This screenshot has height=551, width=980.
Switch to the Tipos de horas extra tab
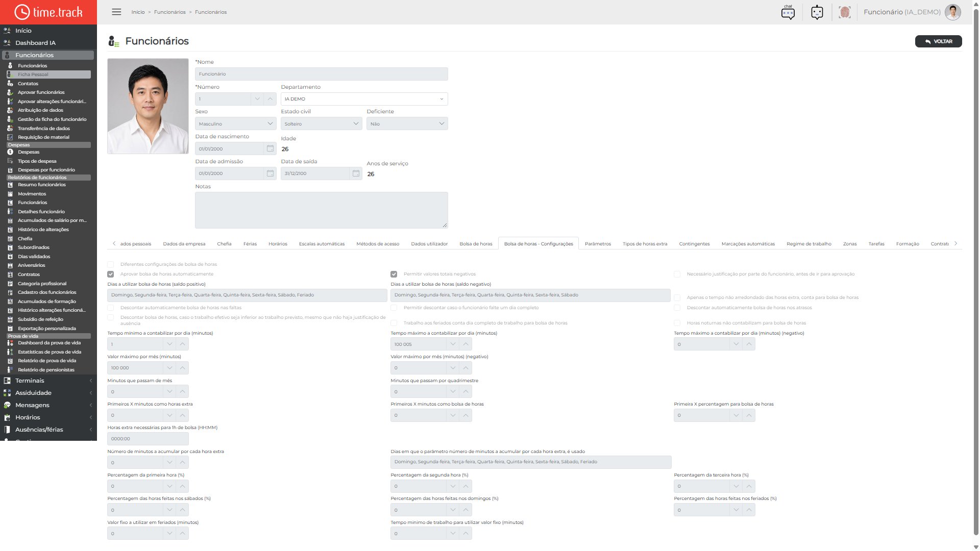645,244
